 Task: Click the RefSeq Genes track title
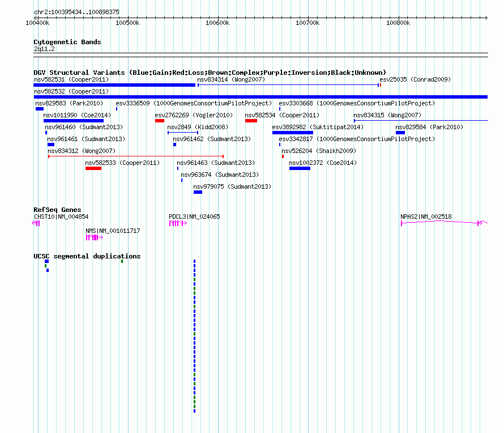pyautogui.click(x=57, y=210)
